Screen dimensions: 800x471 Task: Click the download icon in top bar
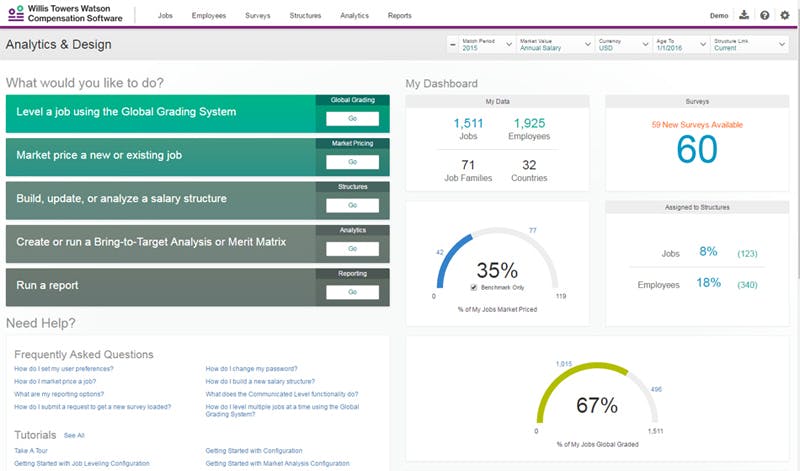tap(744, 15)
